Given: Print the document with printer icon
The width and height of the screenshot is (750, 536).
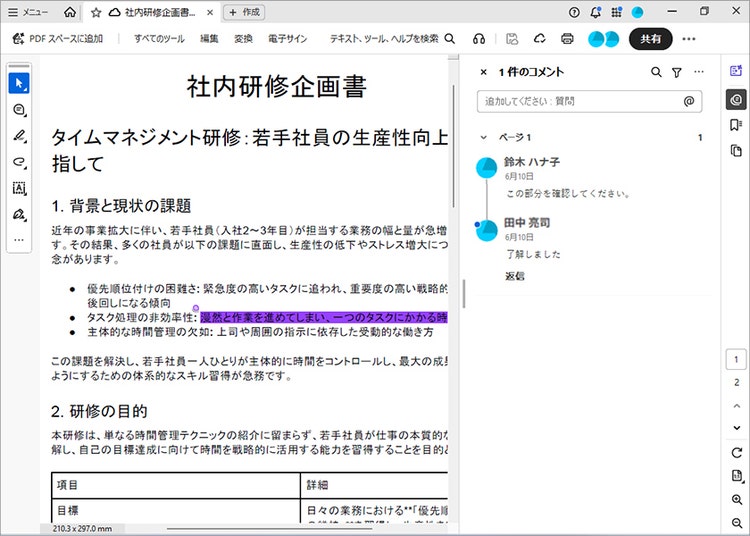Looking at the screenshot, I should (x=567, y=39).
